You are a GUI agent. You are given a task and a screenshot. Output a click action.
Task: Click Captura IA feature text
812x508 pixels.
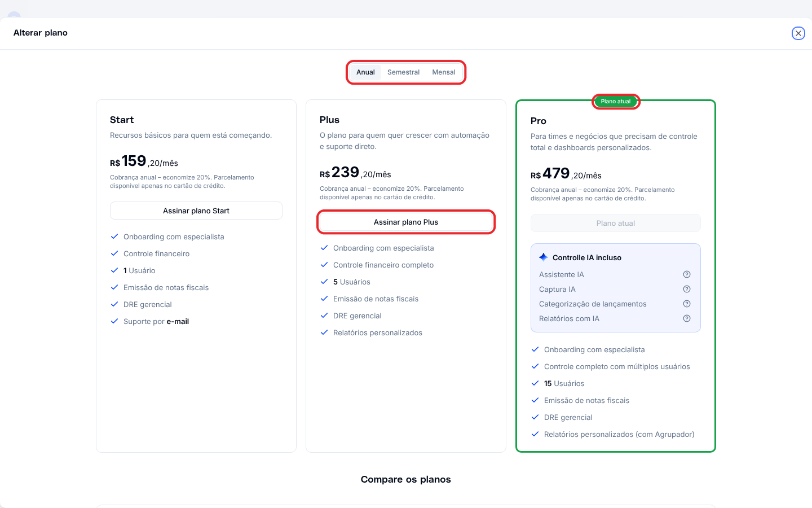point(557,289)
